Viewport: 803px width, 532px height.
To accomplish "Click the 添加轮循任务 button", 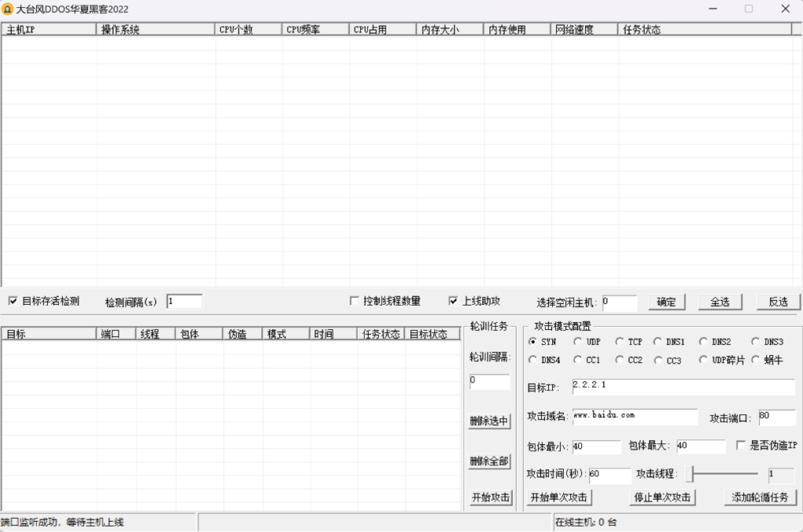I will (x=759, y=497).
